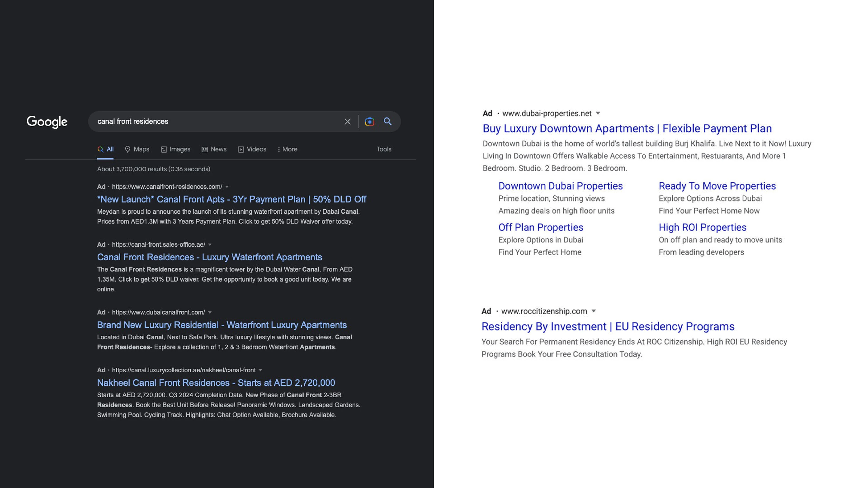The width and height of the screenshot is (868, 488).
Task: Follow the Ready To Move Properties sitelink
Action: click(717, 186)
